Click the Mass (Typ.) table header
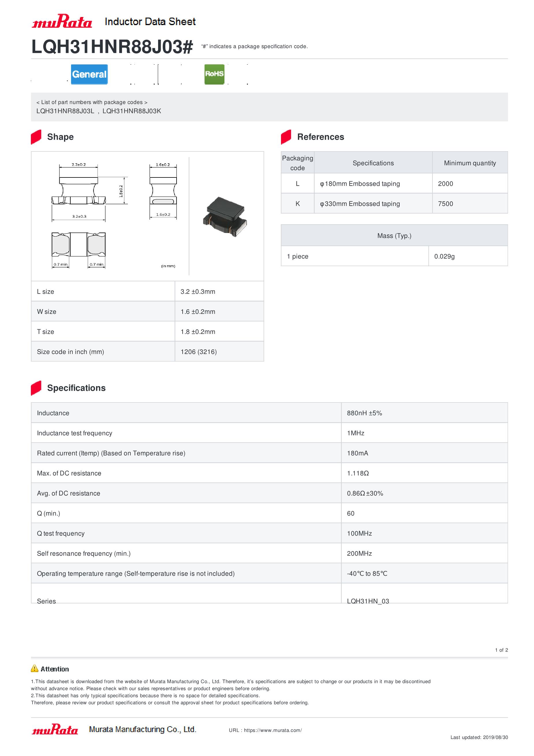Viewport: 534px width, 756px height. point(394,236)
